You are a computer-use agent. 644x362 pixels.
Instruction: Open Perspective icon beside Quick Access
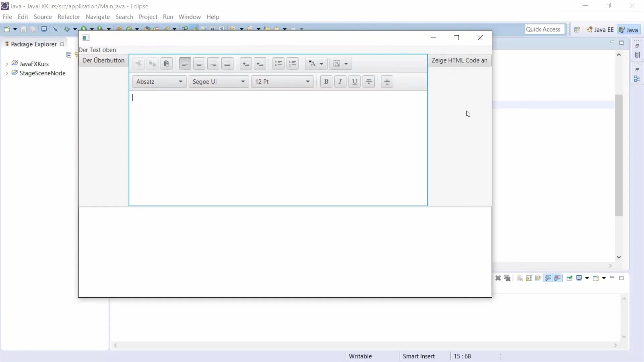tap(577, 29)
